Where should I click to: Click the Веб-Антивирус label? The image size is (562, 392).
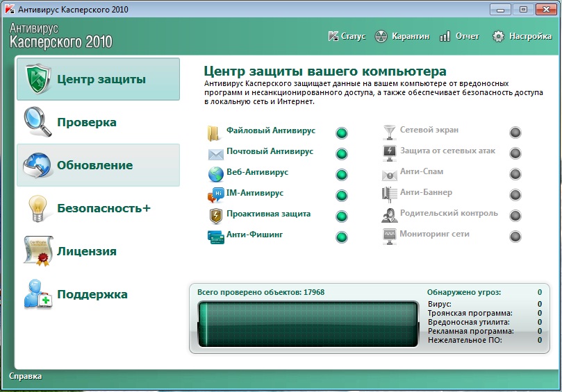click(257, 172)
